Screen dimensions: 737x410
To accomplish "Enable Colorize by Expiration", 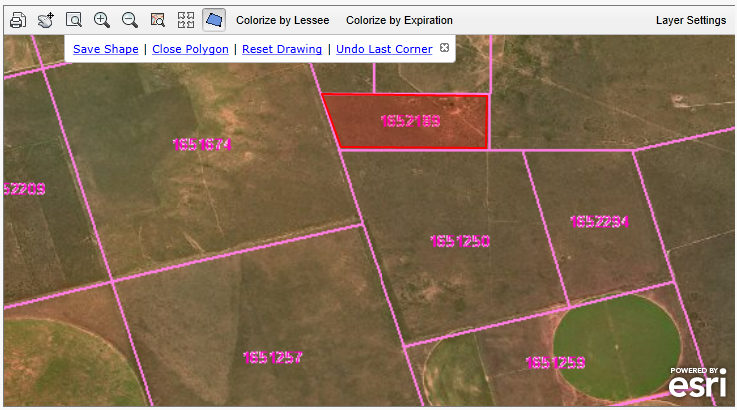I will 399,20.
